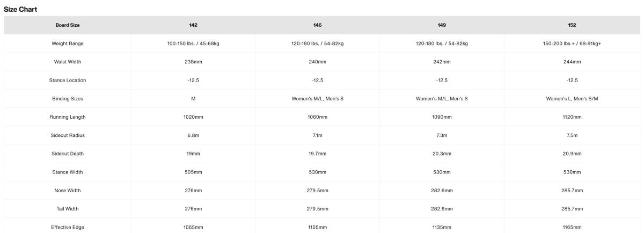This screenshot has height=233, width=644.
Task: Click the Board Size header cell
Action: 68,25
